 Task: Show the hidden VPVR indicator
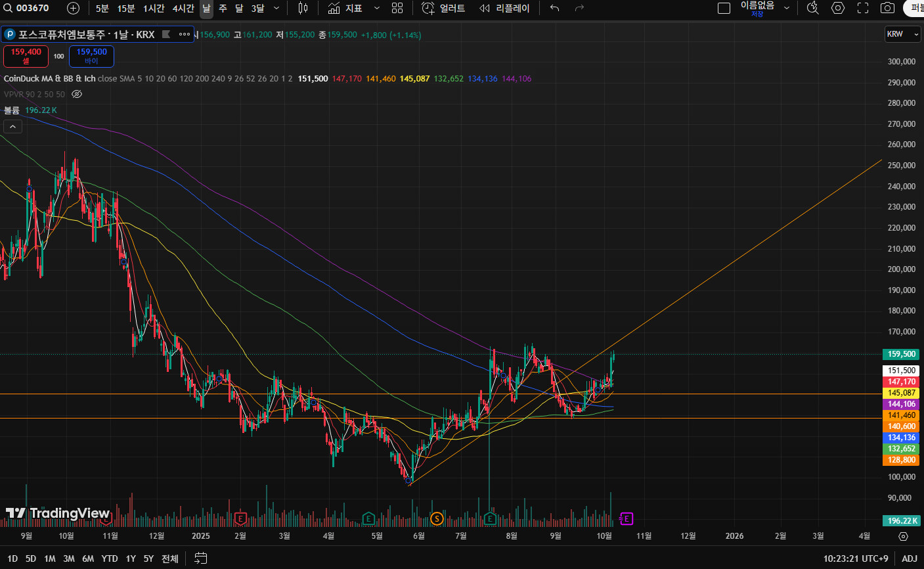[77, 95]
